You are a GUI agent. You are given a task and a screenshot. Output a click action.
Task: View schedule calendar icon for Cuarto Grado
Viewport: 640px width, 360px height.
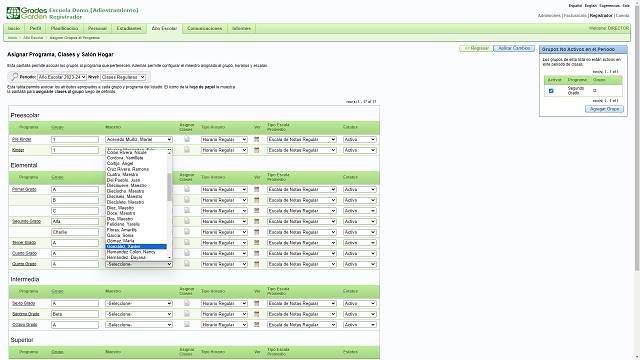tap(257, 253)
